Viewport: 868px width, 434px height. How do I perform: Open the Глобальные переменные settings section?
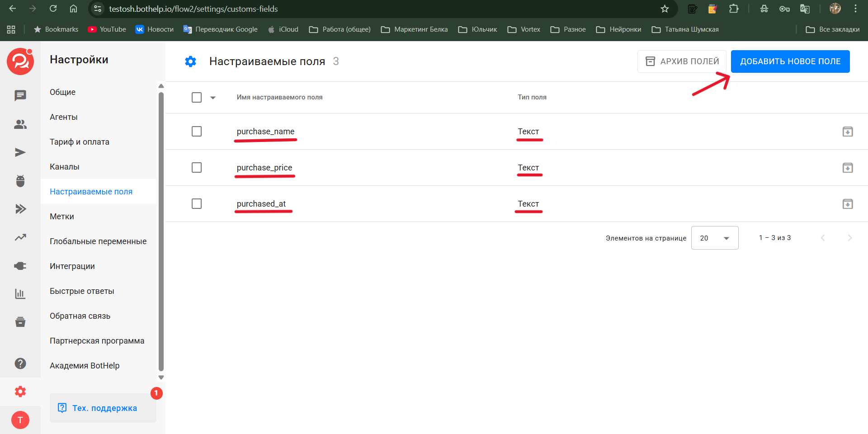point(98,241)
